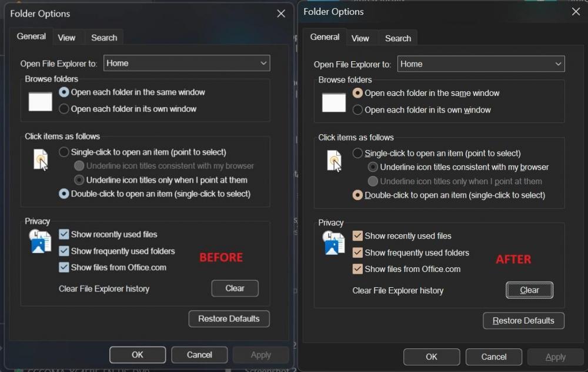Uncheck Show recently used files in AFTER dialog
The image size is (588, 372).
(x=358, y=236)
